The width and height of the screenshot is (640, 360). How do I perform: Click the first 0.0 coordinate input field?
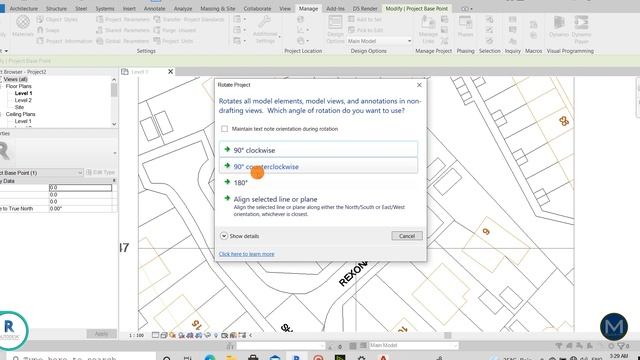click(x=80, y=188)
